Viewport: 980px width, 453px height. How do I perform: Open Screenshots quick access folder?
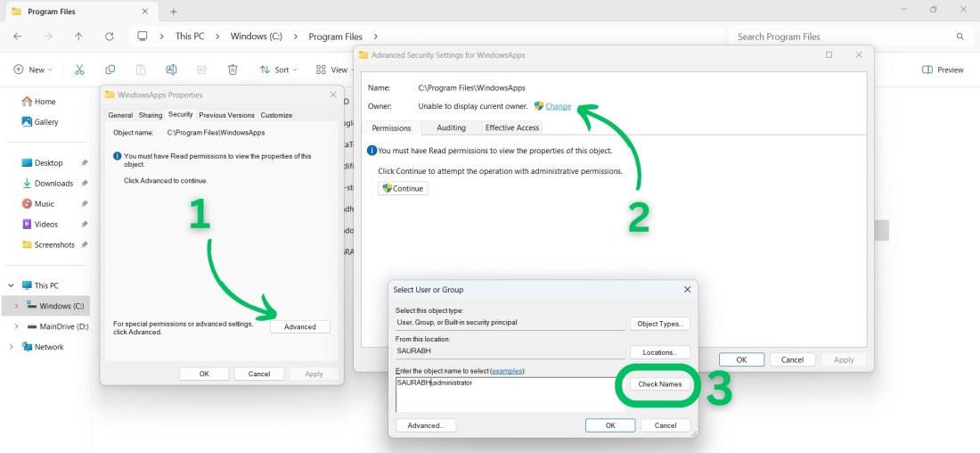48,244
